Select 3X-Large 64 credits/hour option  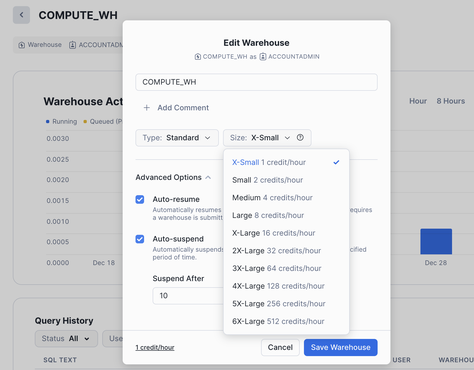(286, 268)
